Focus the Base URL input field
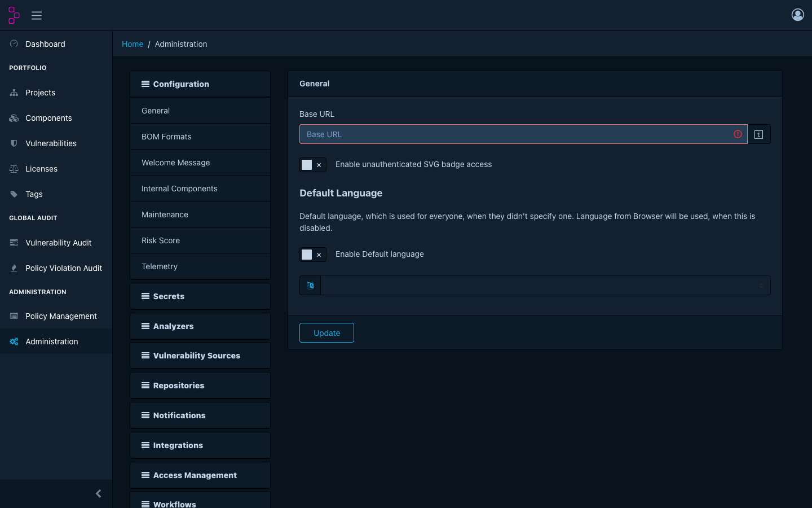 [523, 134]
